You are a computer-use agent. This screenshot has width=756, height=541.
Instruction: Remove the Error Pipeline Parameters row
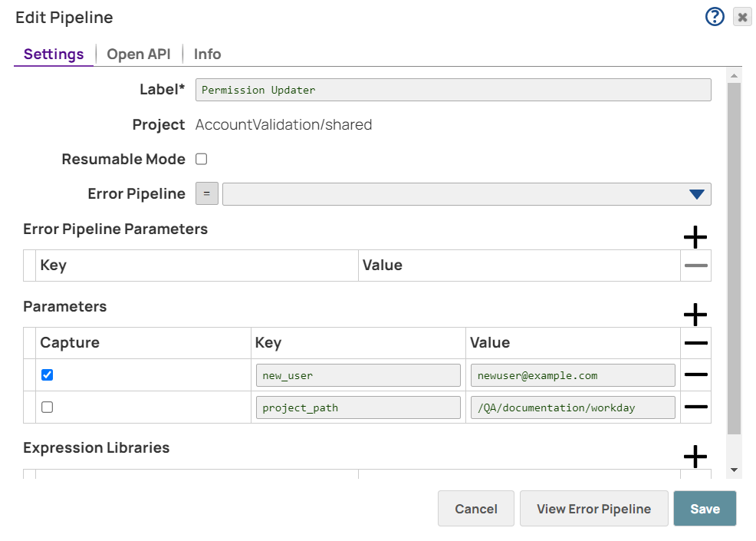(x=695, y=266)
